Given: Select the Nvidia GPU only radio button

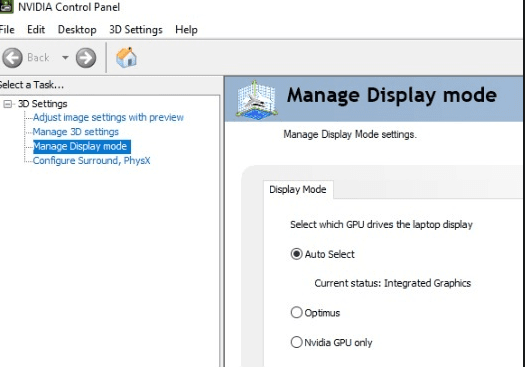Looking at the screenshot, I should tap(296, 342).
